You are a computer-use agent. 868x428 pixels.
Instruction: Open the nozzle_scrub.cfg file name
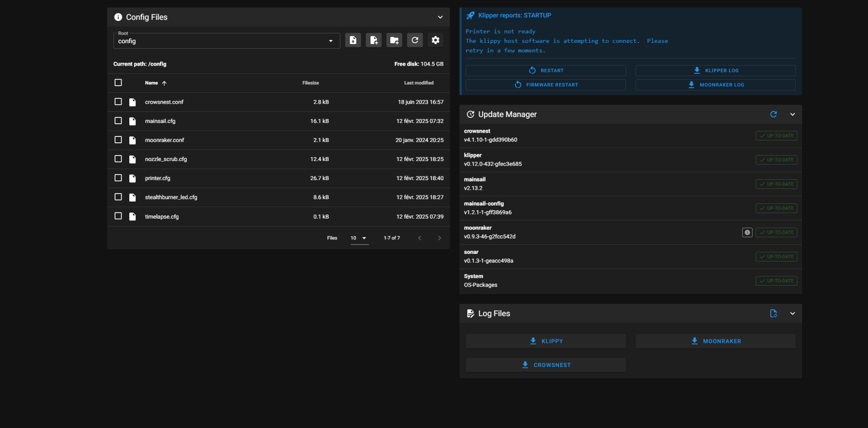[x=166, y=159]
